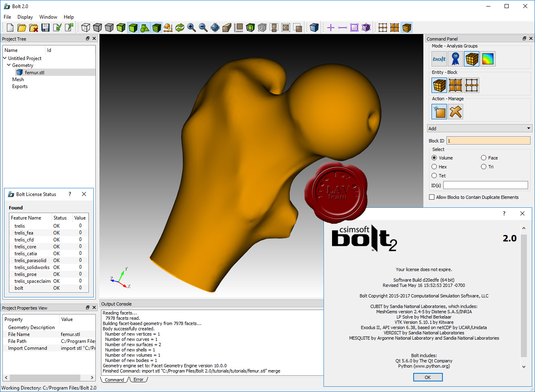Screen dimensions: 535x392
Task: Click the green geometry shapes toolbar icon
Action: 145,28
